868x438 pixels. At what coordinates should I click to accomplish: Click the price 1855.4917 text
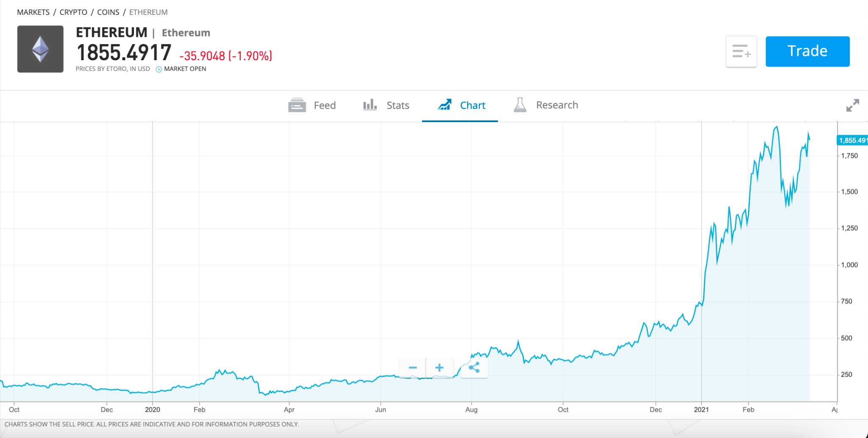(x=124, y=53)
